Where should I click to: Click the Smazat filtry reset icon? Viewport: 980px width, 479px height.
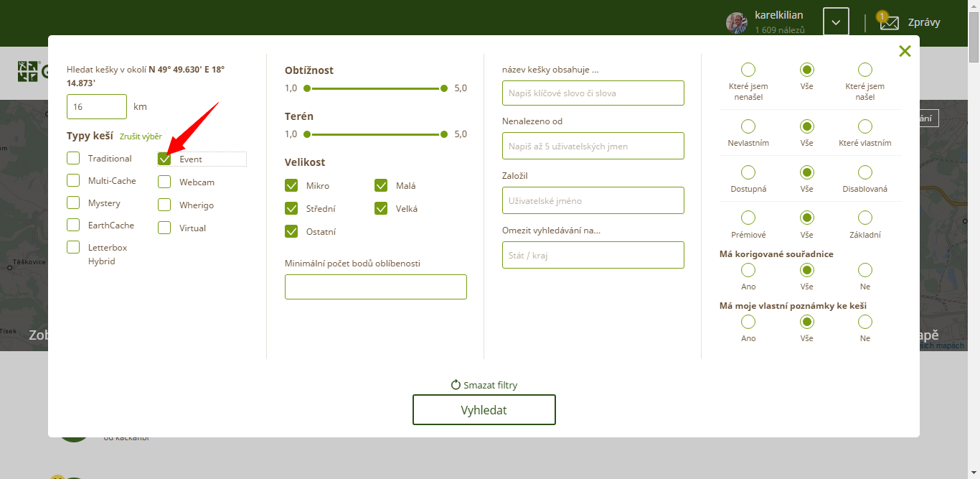(x=456, y=385)
